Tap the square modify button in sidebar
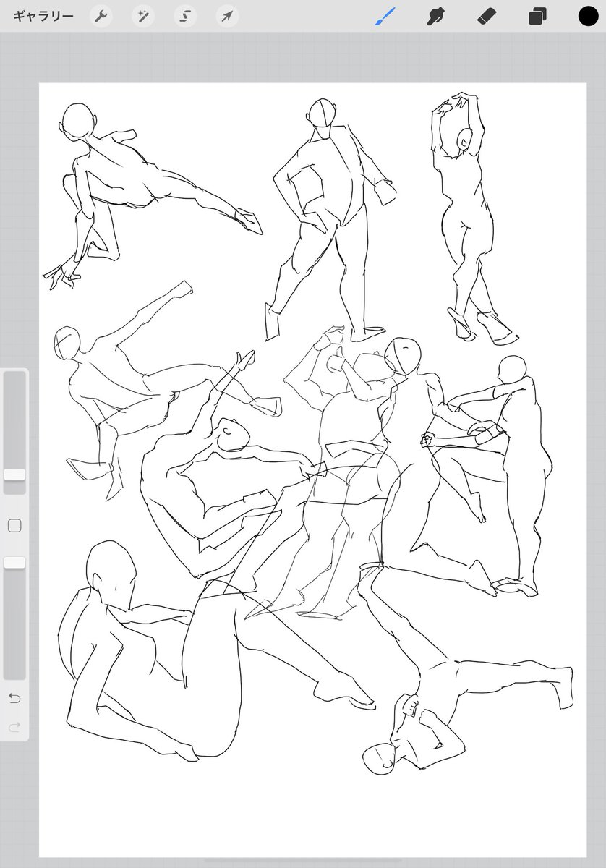Viewport: 606px width, 868px height. [x=14, y=526]
